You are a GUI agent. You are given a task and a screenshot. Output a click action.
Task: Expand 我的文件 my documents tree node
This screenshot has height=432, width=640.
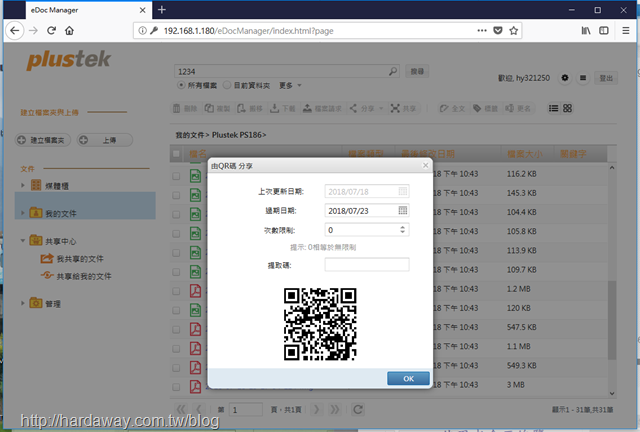coord(23,213)
